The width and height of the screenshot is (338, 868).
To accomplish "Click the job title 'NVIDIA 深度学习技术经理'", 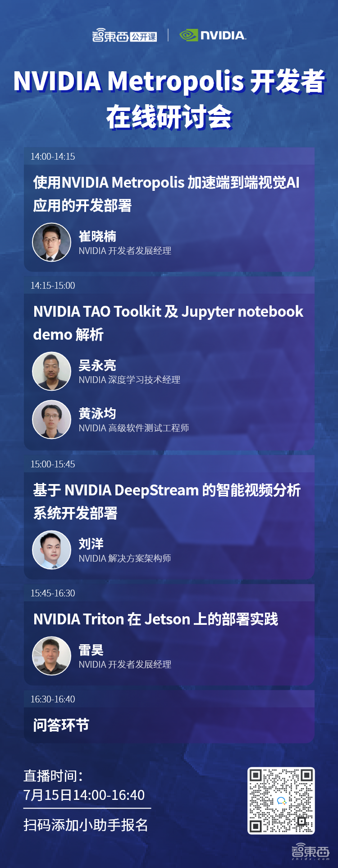I will 129,380.
